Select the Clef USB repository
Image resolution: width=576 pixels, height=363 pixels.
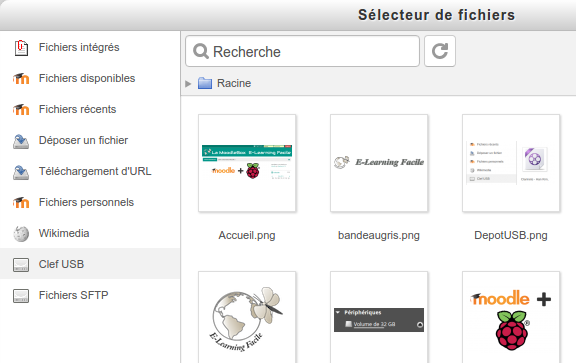click(x=90, y=264)
